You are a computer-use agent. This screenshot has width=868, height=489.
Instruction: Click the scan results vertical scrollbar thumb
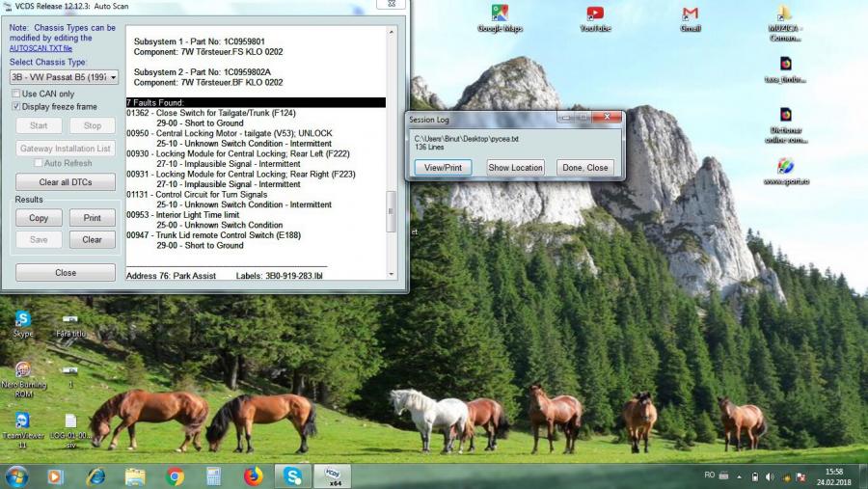click(391, 211)
